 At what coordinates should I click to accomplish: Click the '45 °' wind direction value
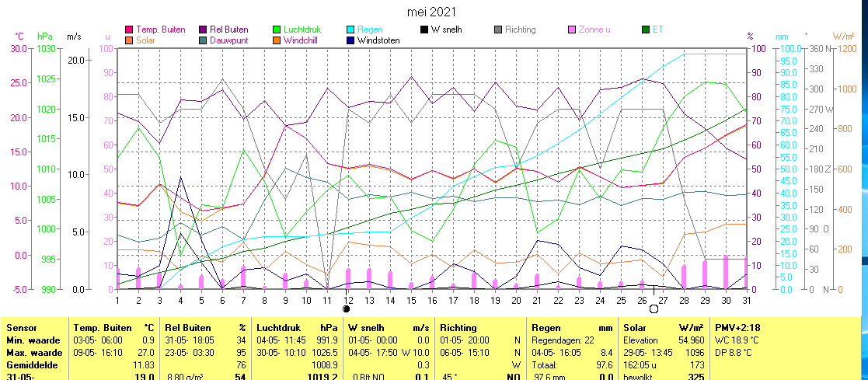pyautogui.click(x=449, y=377)
